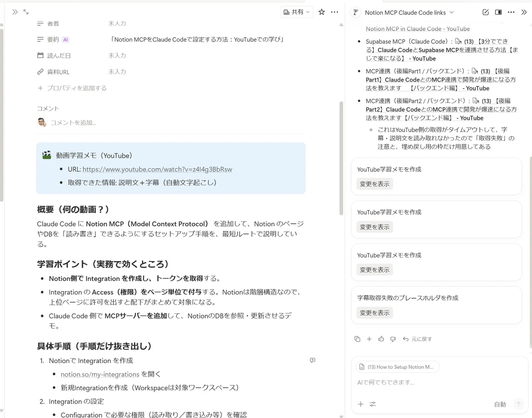Click プロパティを追加する button

[72, 88]
